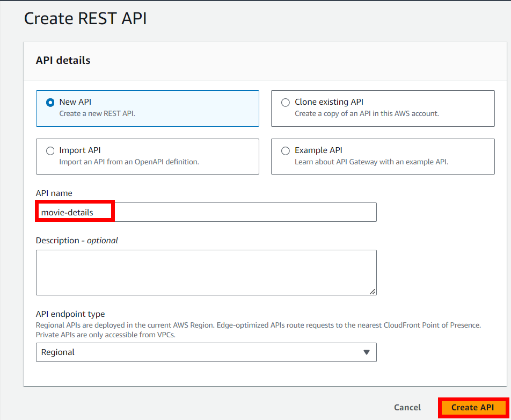This screenshot has width=511, height=420.
Task: Click the Cancel button
Action: click(407, 408)
